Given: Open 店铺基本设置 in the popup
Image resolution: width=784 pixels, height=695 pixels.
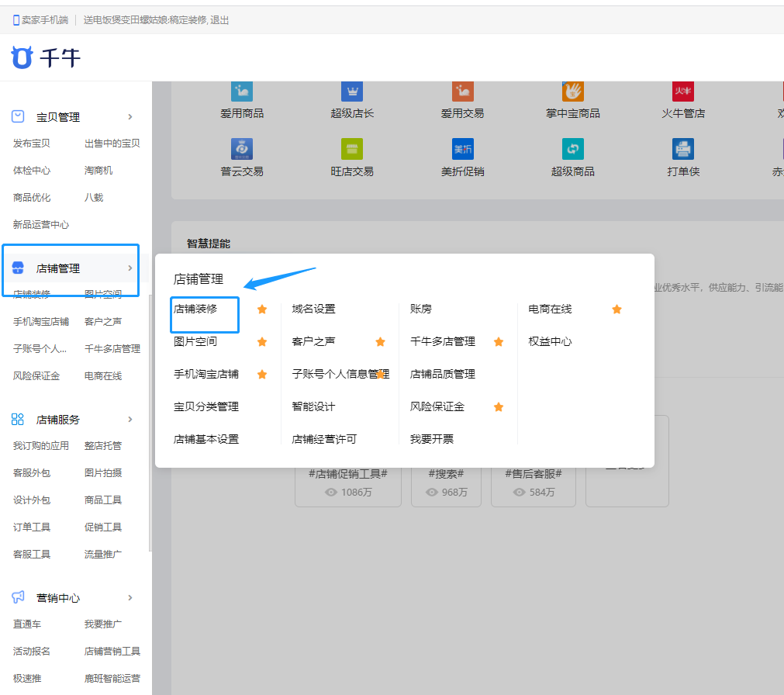Looking at the screenshot, I should [x=206, y=439].
